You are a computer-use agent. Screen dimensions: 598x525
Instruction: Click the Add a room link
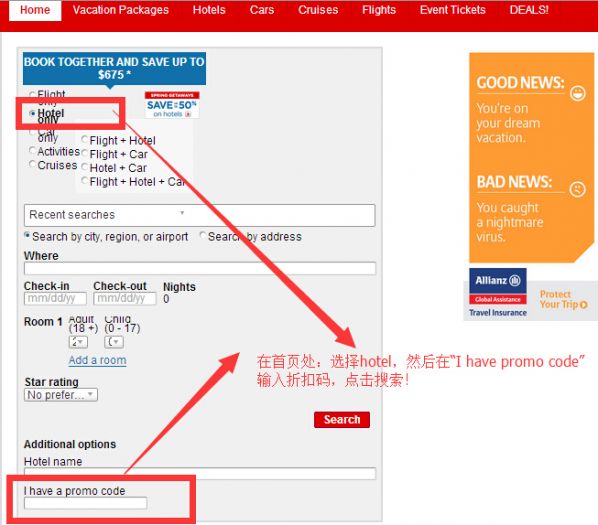(98, 360)
